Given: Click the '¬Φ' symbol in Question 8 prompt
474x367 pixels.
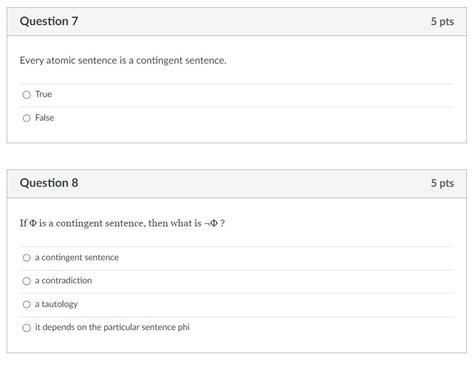Looking at the screenshot, I should (211, 223).
